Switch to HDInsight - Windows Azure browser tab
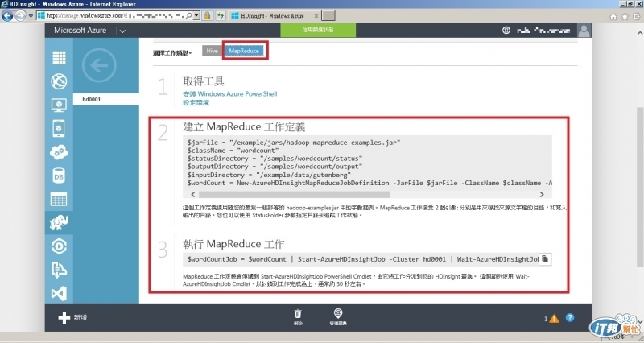Viewport: 644px width, 343px height. tap(271, 16)
